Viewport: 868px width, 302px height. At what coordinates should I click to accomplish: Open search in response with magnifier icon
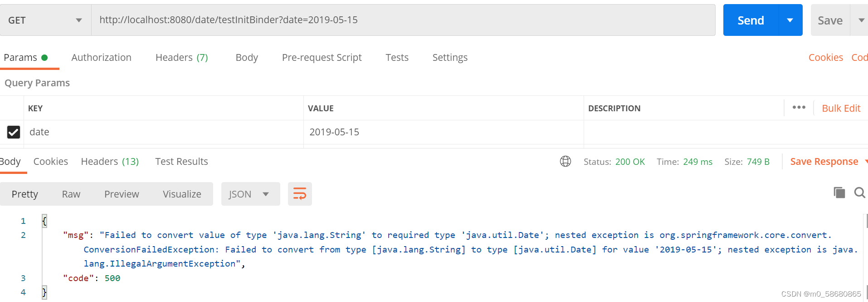coord(859,193)
